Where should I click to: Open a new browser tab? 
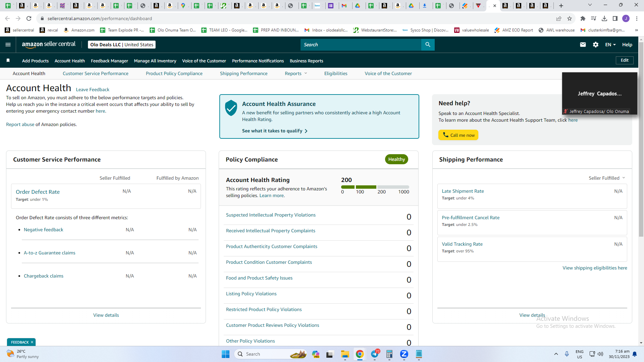click(561, 5)
